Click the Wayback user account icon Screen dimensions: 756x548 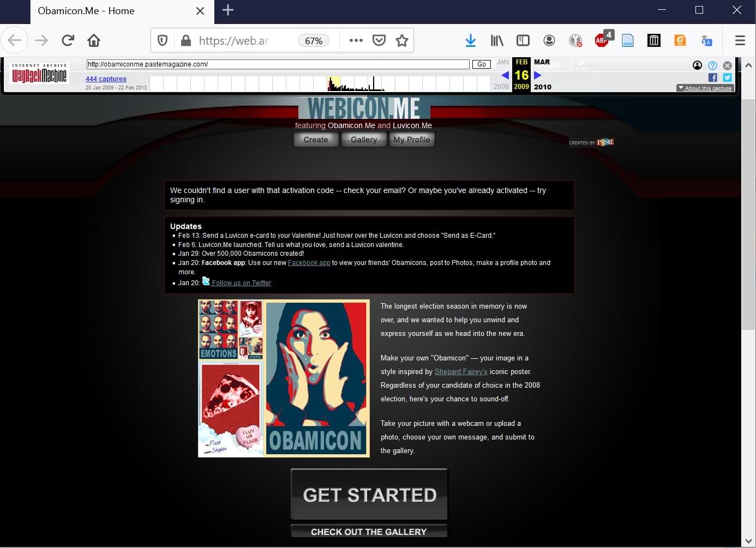[698, 65]
